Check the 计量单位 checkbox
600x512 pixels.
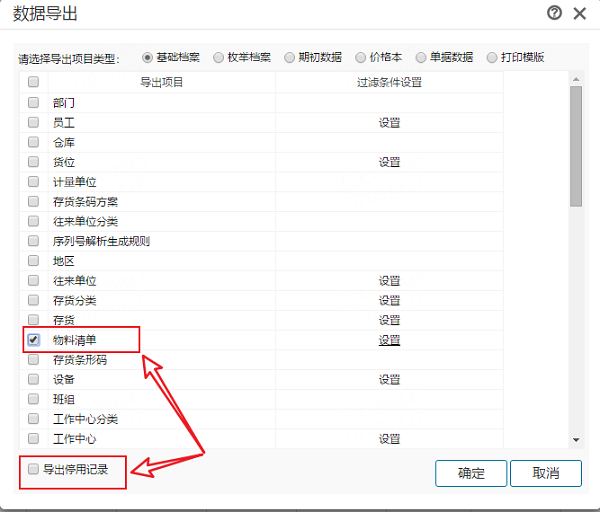coord(33,181)
